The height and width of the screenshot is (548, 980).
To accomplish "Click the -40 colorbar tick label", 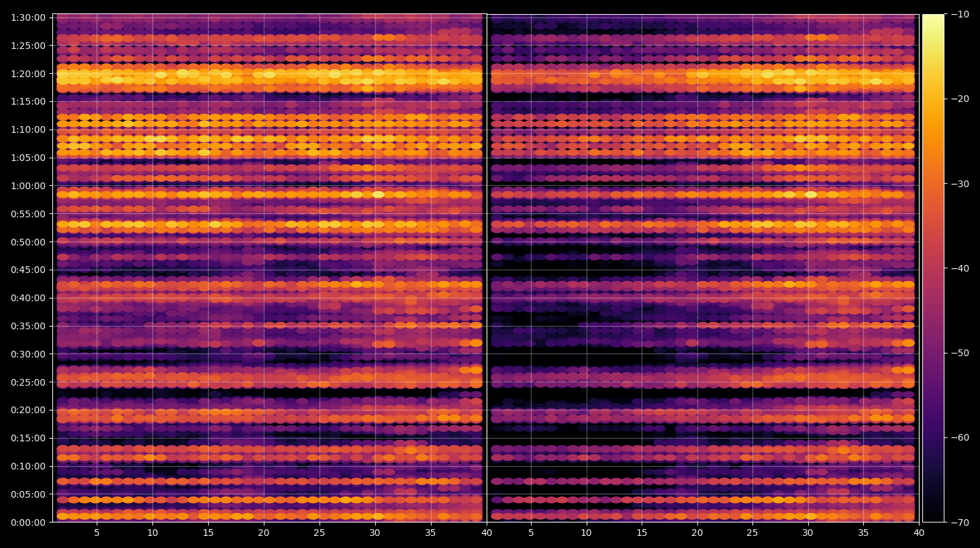I will [961, 268].
